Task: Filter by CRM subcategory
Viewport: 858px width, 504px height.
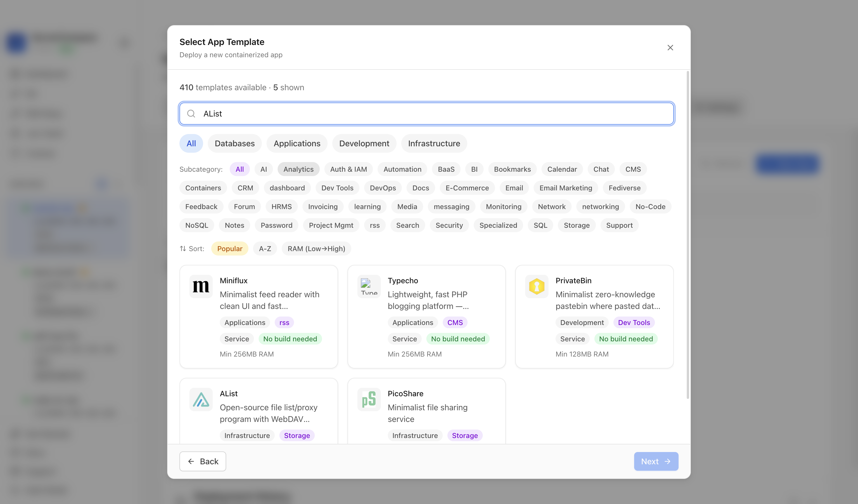Action: [x=245, y=188]
